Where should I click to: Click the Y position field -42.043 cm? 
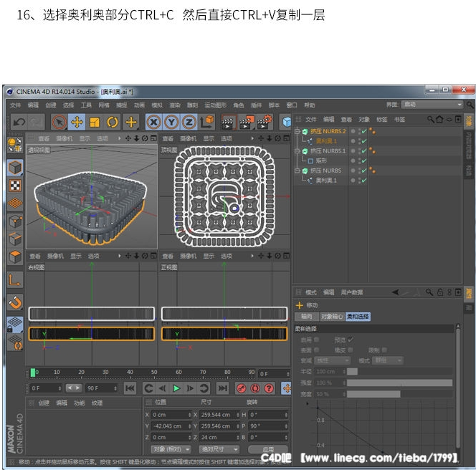coord(171,426)
